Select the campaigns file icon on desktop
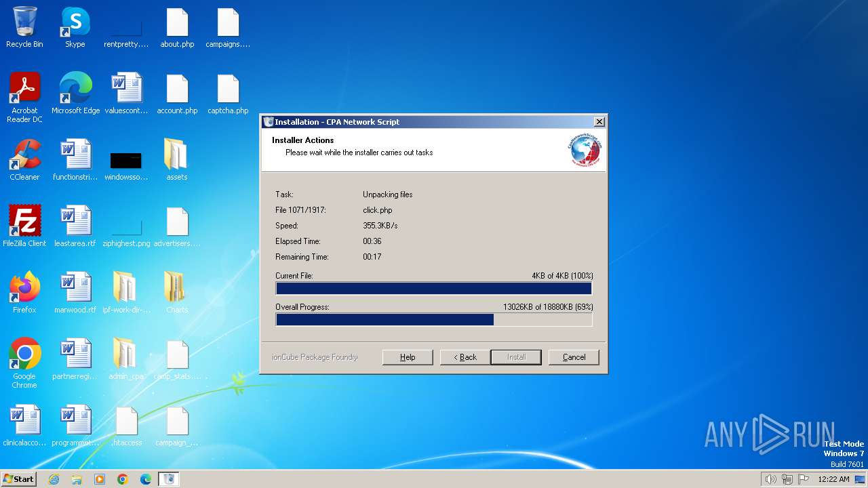 click(228, 27)
